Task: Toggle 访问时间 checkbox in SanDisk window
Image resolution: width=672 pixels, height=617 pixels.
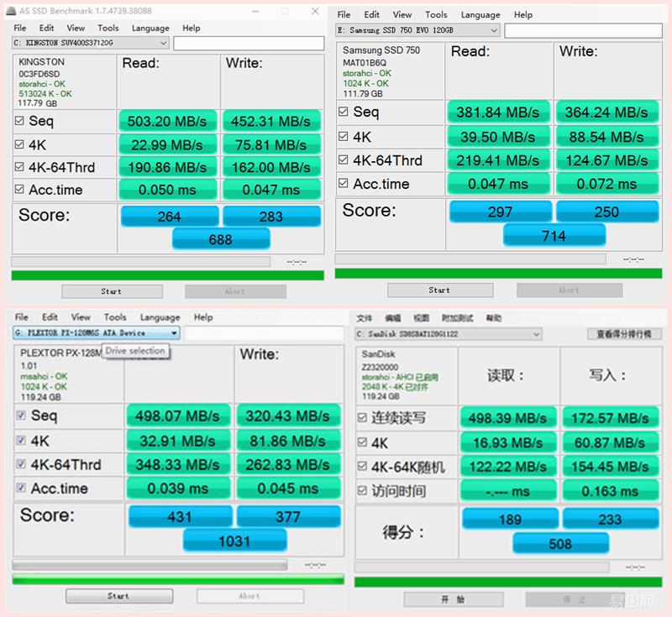Action: pyautogui.click(x=362, y=490)
